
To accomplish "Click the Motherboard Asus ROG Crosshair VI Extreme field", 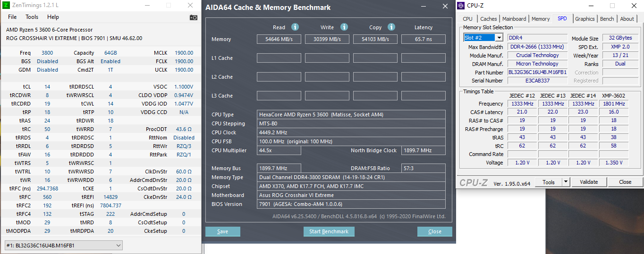I will pyautogui.click(x=351, y=195).
